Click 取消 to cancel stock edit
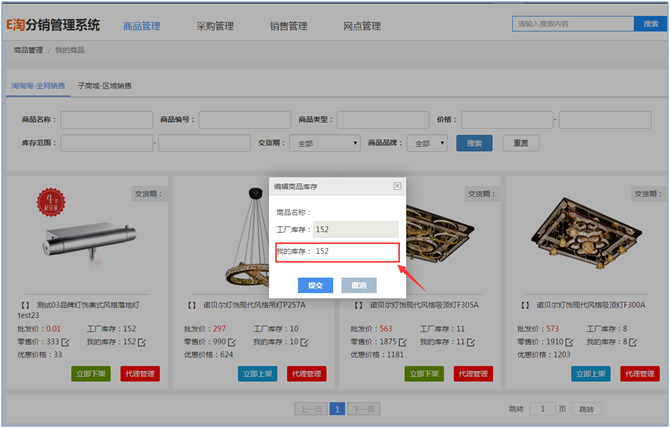The height and width of the screenshot is (428, 671). click(x=358, y=285)
